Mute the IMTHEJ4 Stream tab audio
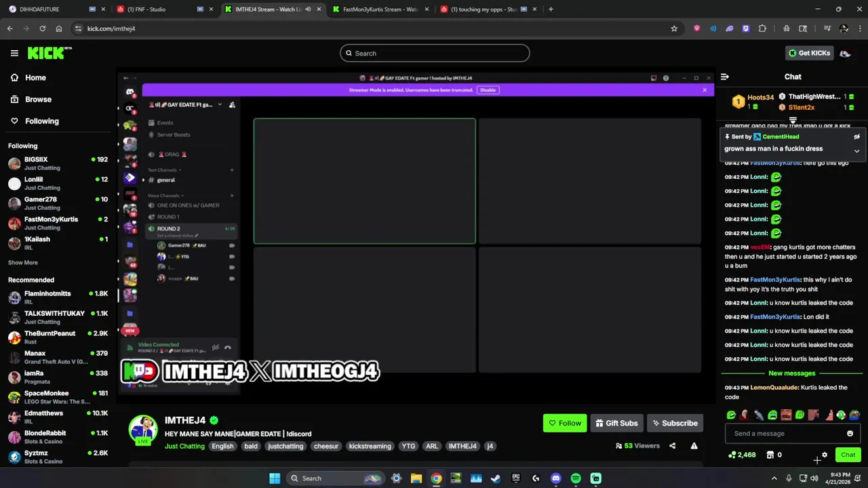The width and height of the screenshot is (868, 488). pyautogui.click(x=308, y=9)
